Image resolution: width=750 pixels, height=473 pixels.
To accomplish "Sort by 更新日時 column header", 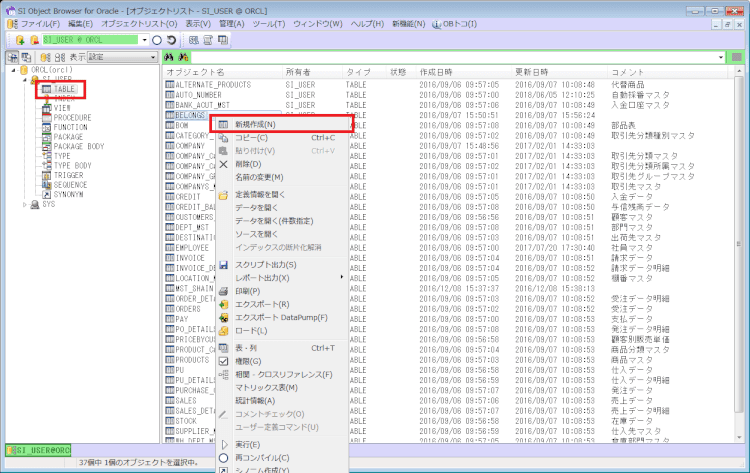I will [559, 72].
